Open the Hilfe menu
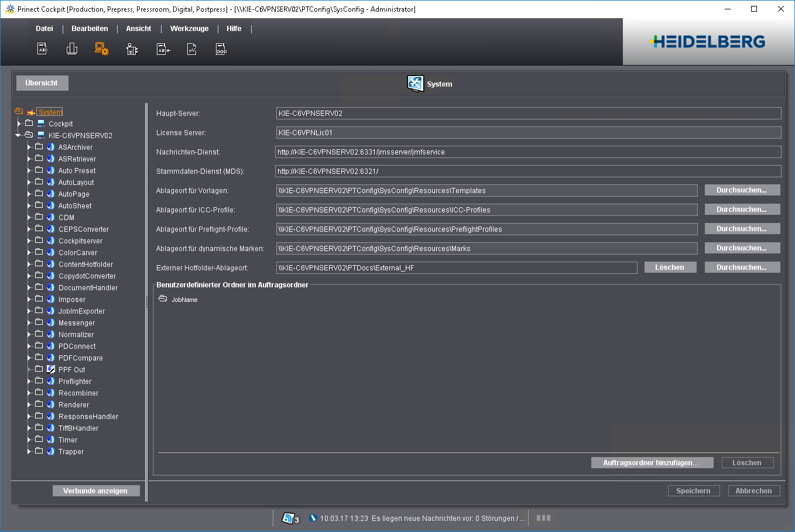The height and width of the screenshot is (532, 795). pos(234,29)
